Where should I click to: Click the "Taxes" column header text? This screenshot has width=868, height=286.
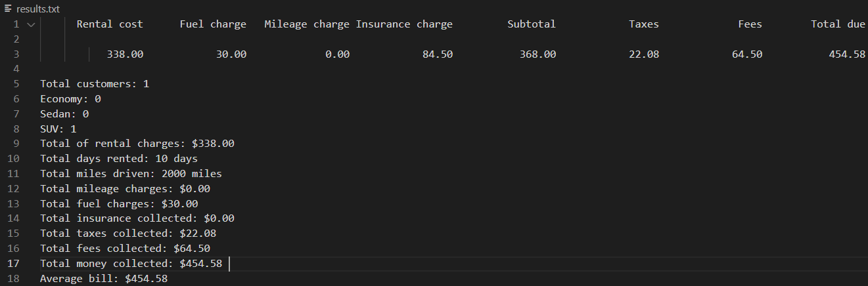coord(643,24)
